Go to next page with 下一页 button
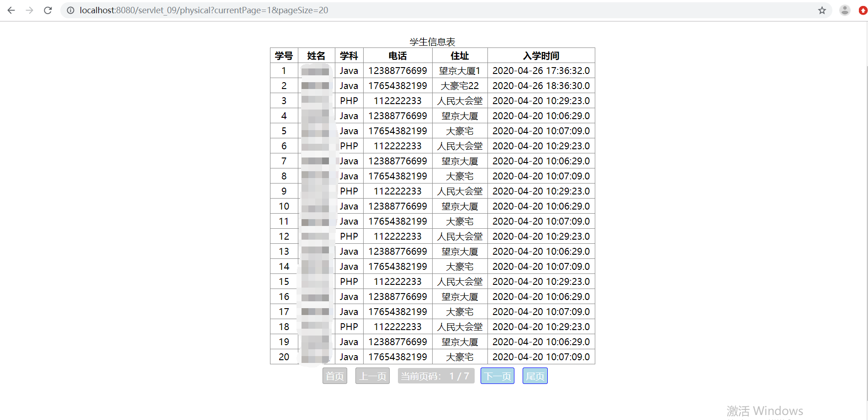Screen dimensions: 868x420 [x=498, y=376]
